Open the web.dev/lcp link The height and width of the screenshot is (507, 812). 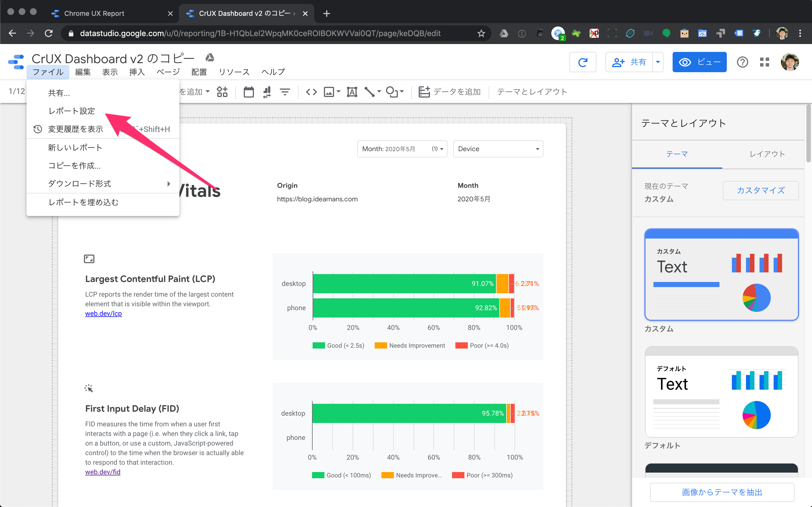104,314
